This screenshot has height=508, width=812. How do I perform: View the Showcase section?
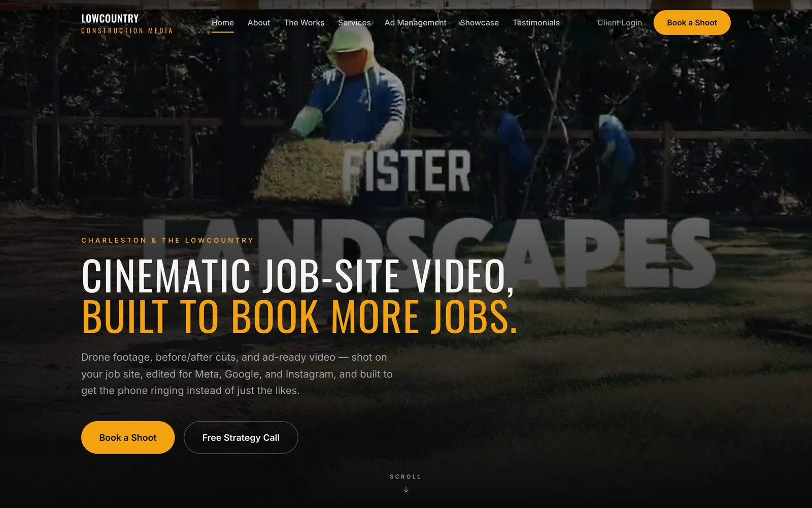(x=479, y=23)
